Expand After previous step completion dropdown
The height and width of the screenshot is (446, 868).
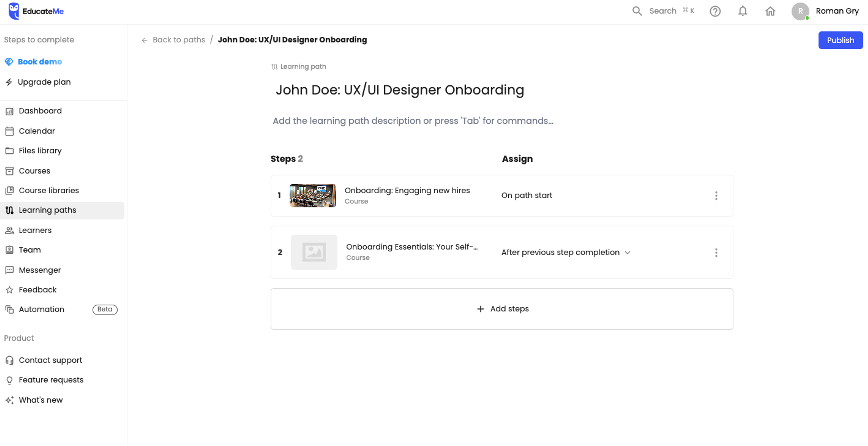pyautogui.click(x=566, y=252)
